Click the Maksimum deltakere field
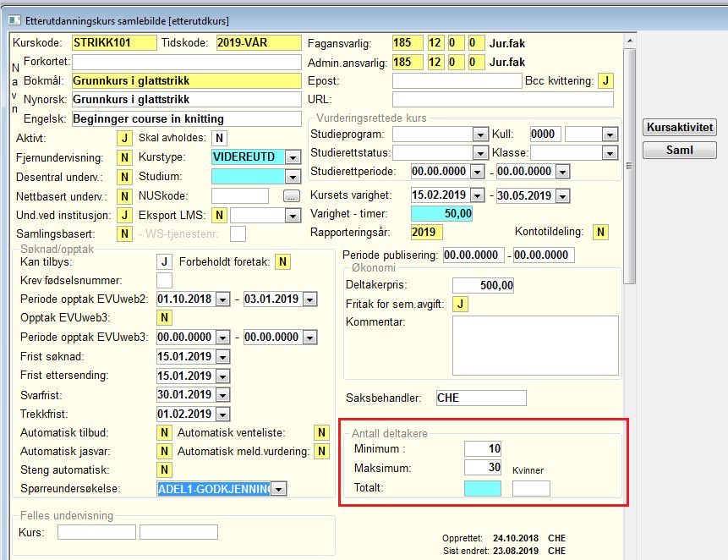728x560 pixels. click(483, 468)
